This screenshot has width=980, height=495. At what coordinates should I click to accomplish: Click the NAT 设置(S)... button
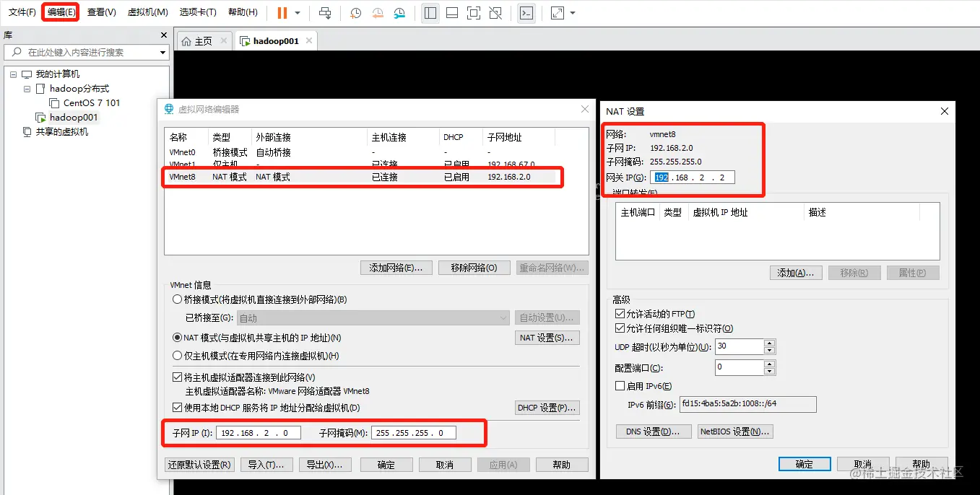(x=547, y=338)
